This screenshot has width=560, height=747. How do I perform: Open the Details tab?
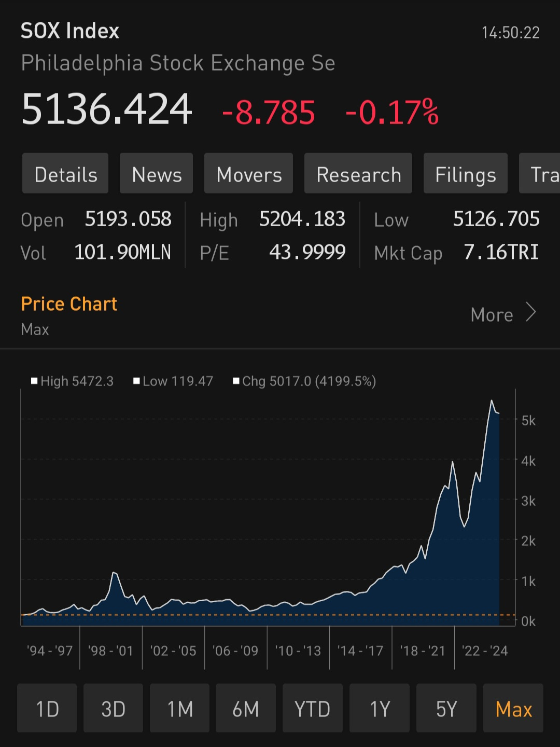65,173
